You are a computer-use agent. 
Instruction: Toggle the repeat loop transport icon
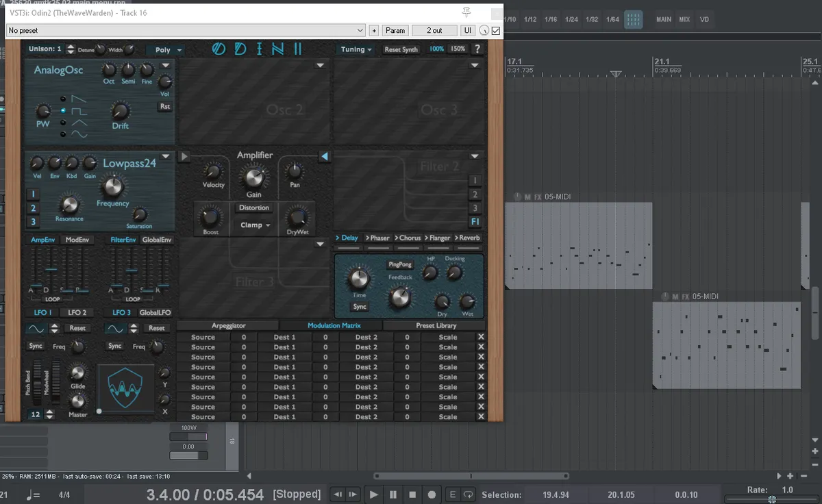[469, 494]
